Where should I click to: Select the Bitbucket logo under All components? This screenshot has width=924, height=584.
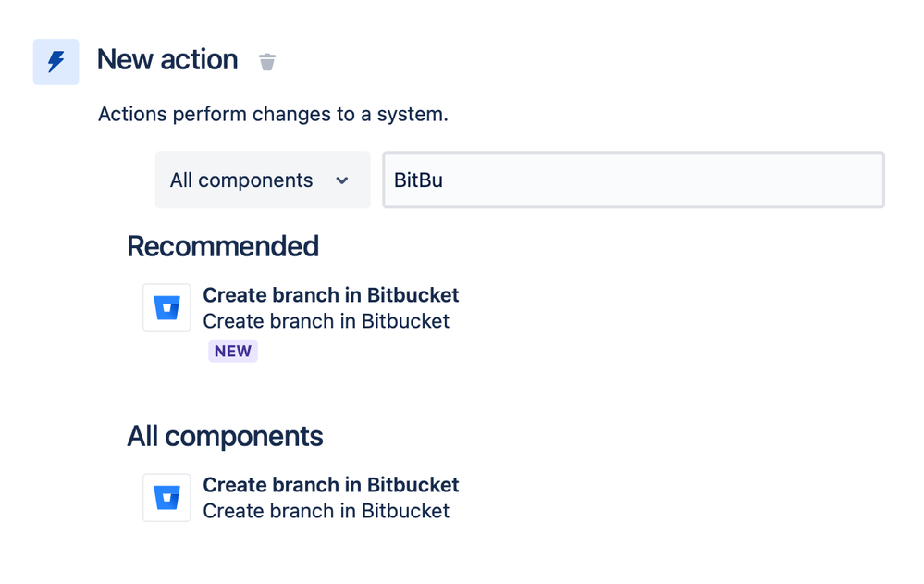point(166,497)
